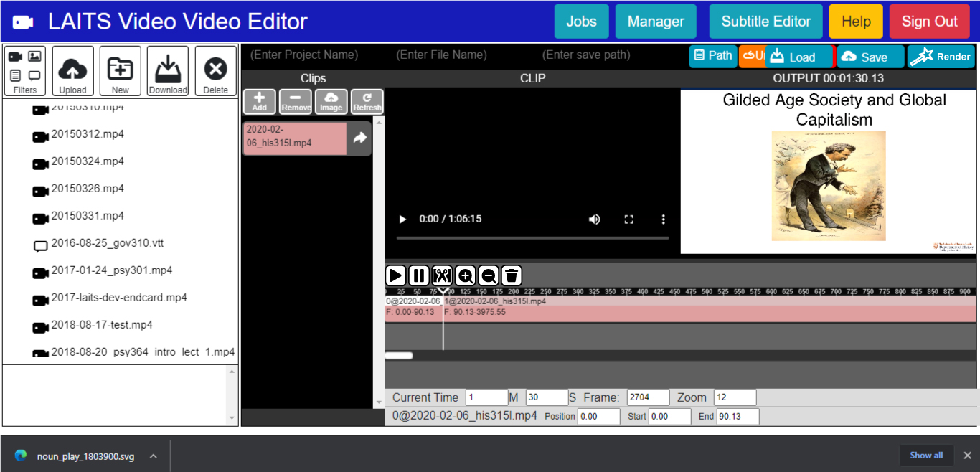Click the Add clip button
The height and width of the screenshot is (472, 980).
click(x=260, y=101)
